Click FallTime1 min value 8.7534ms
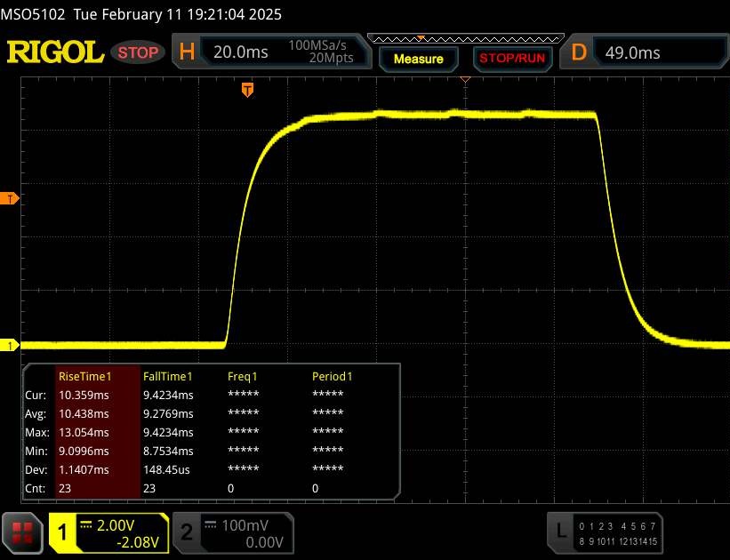 click(x=168, y=451)
